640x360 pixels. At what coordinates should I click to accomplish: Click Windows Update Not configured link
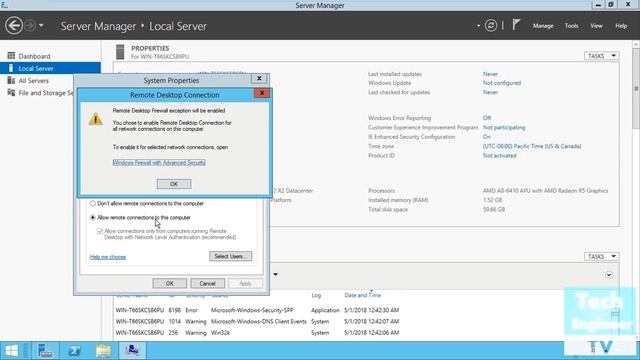[x=502, y=83]
